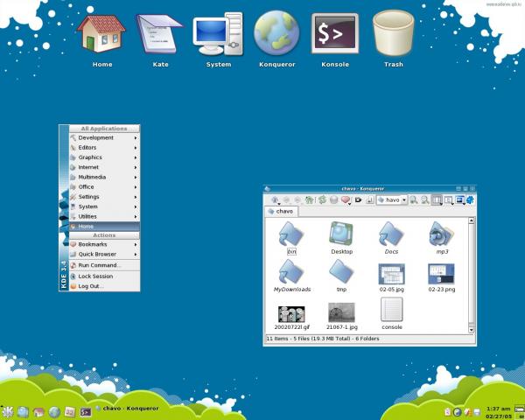Launch Konqueror from the desktop globe icon
525x420 pixels.
point(276,40)
